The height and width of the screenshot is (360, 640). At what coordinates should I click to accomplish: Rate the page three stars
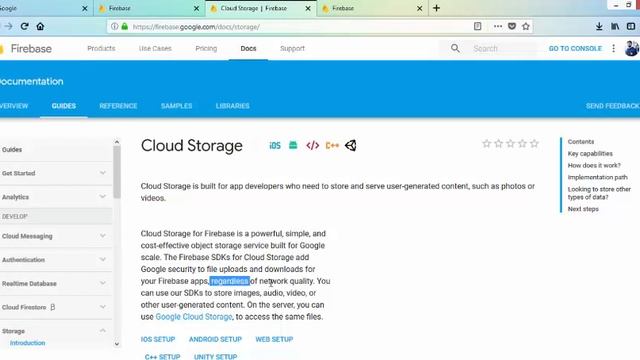tap(510, 143)
